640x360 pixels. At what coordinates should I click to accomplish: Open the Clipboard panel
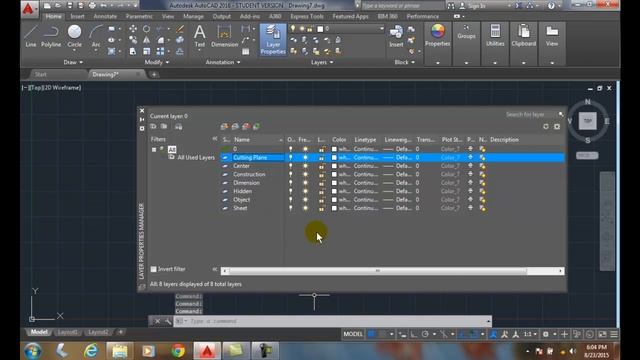click(523, 36)
